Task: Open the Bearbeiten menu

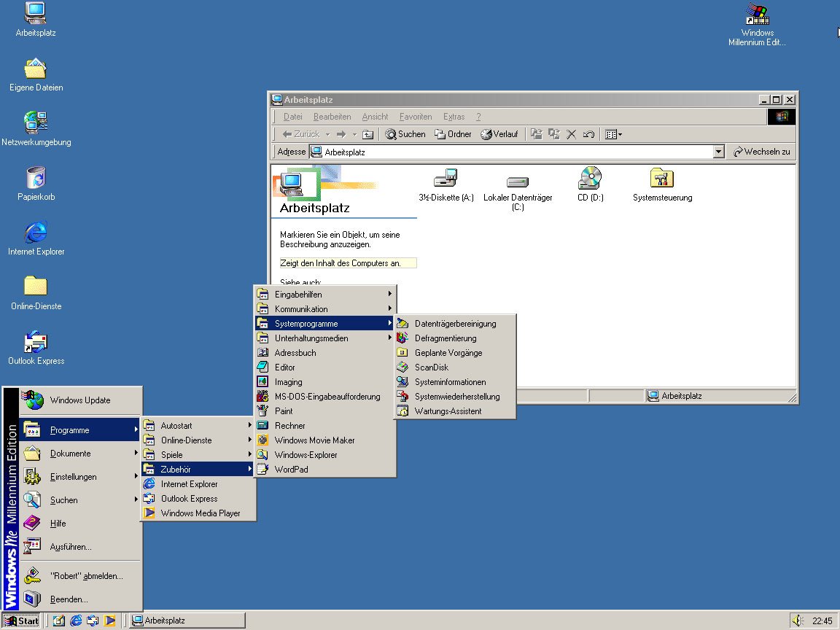Action: coord(332,117)
